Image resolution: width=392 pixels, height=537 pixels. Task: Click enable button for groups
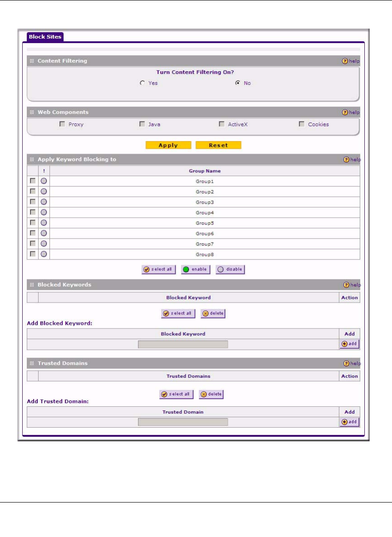pyautogui.click(x=196, y=269)
